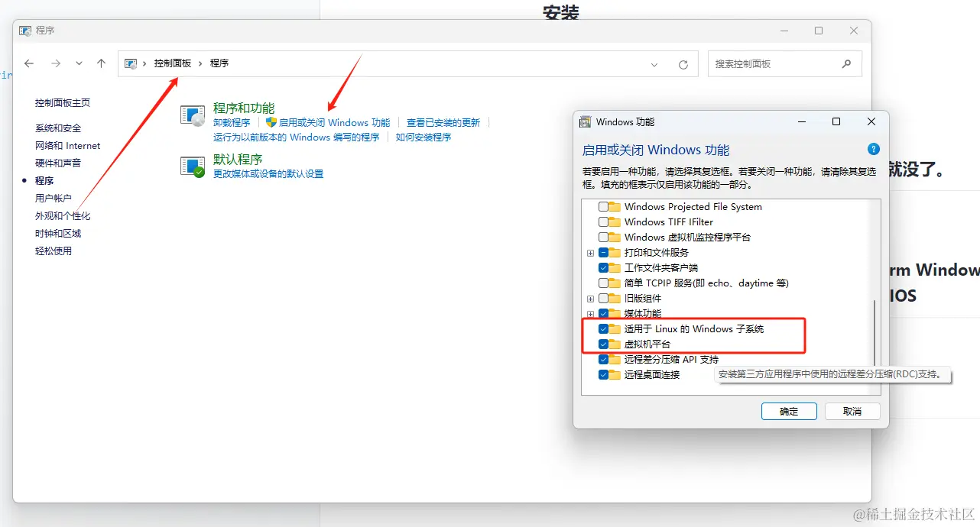Uncheck 适用于 Linux 的 Windows 子系统 checkbox
980x527 pixels.
(603, 329)
